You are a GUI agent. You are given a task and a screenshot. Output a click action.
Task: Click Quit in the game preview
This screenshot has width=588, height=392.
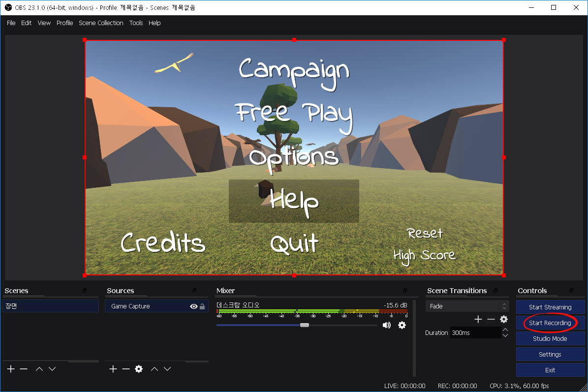tap(294, 243)
